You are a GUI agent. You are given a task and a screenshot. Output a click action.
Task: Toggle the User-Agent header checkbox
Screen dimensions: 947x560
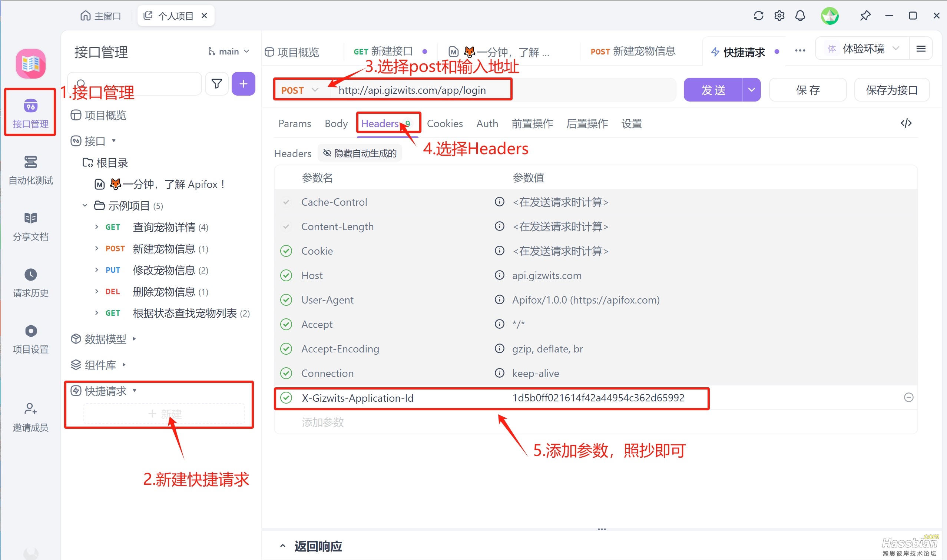click(x=286, y=299)
